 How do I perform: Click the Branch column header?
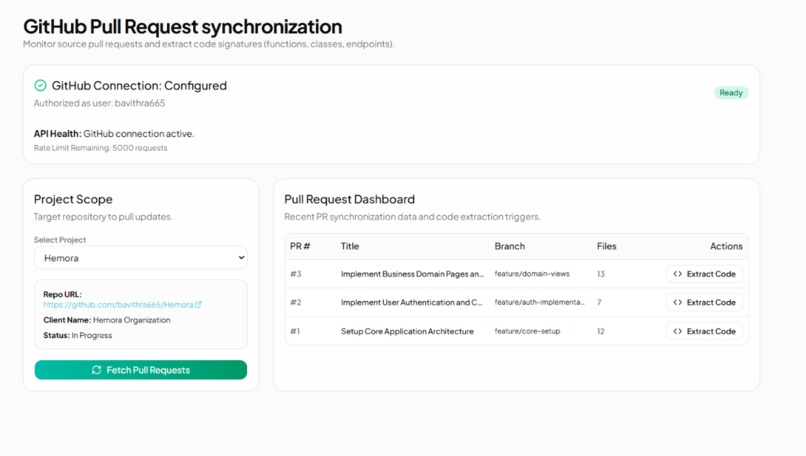click(x=509, y=246)
